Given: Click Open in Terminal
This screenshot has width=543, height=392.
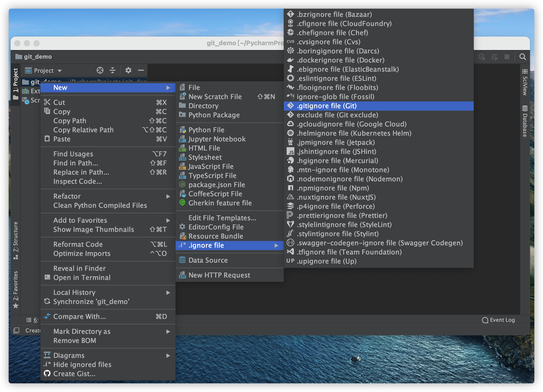Looking at the screenshot, I should point(108,278).
